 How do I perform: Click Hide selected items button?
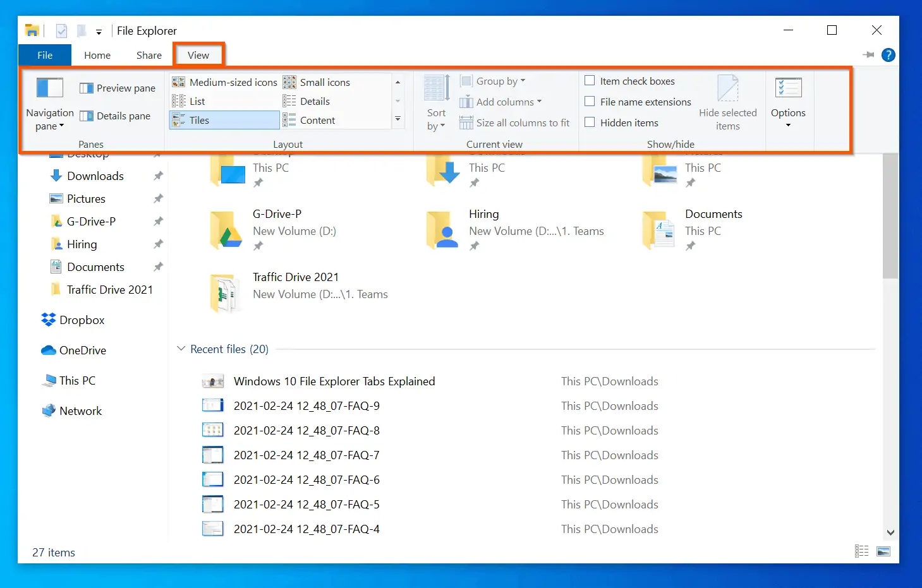[x=728, y=104]
